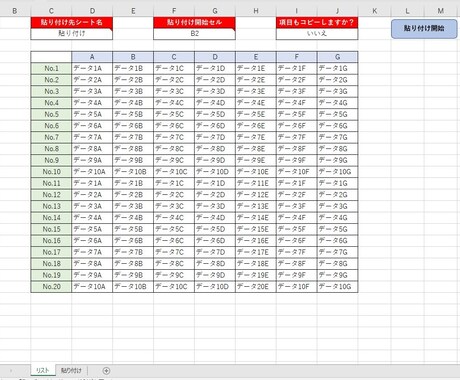Select column header M

pos(440,11)
